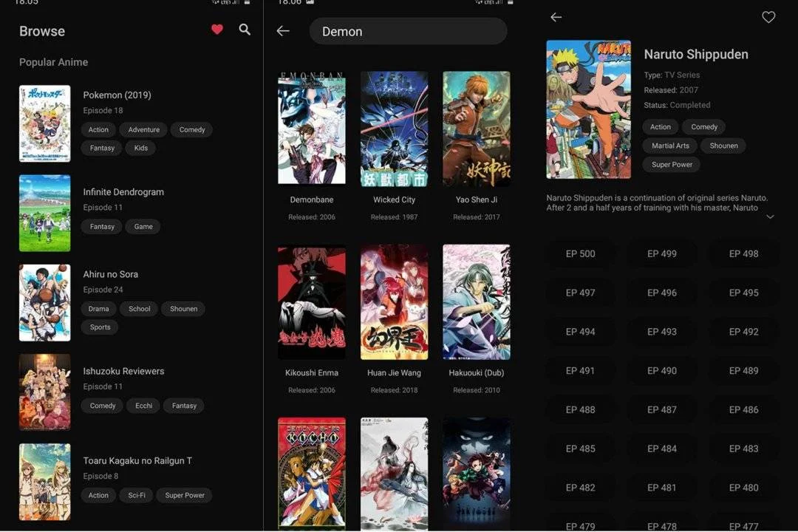This screenshot has height=532, width=798.
Task: Tap Martial Arts tag on Naruto Shippuden
Action: [670, 146]
